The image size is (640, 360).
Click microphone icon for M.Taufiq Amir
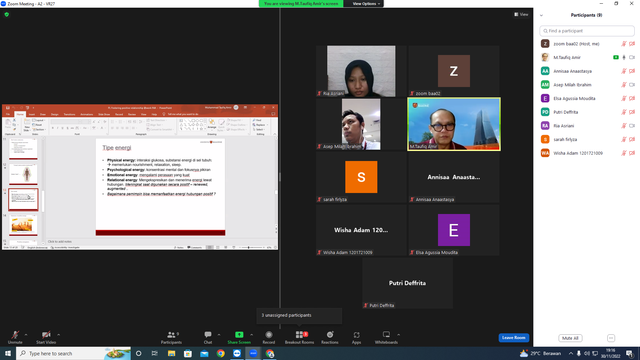pos(624,58)
